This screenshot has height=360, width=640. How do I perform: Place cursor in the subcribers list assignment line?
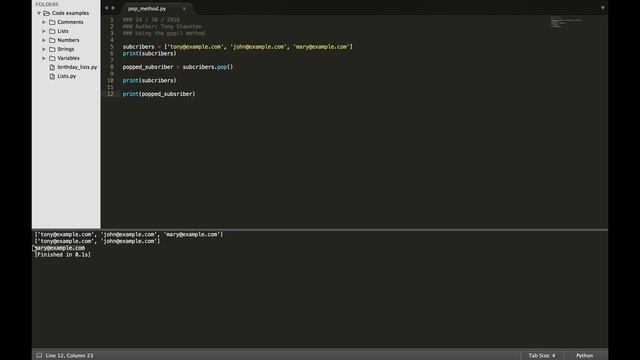[238, 47]
